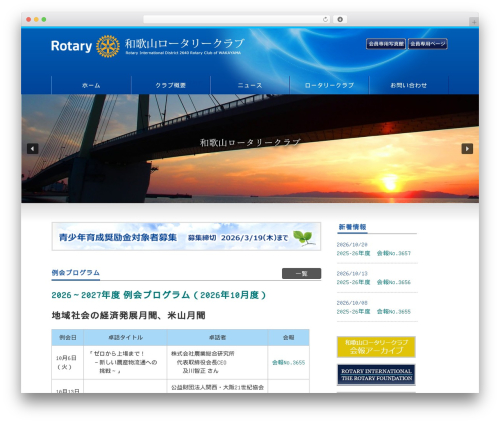
Task: Open the 会報No.3655 sidebar news link
Action: pyautogui.click(x=374, y=312)
